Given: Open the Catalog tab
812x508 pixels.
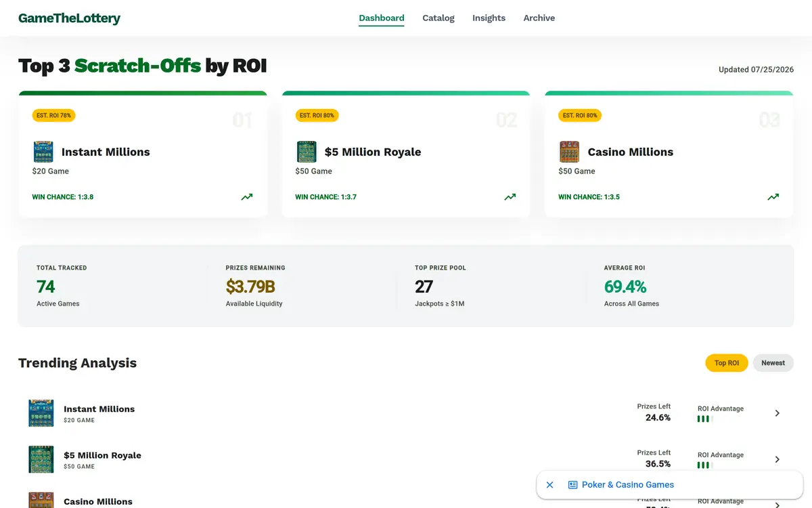Looking at the screenshot, I should pos(438,18).
